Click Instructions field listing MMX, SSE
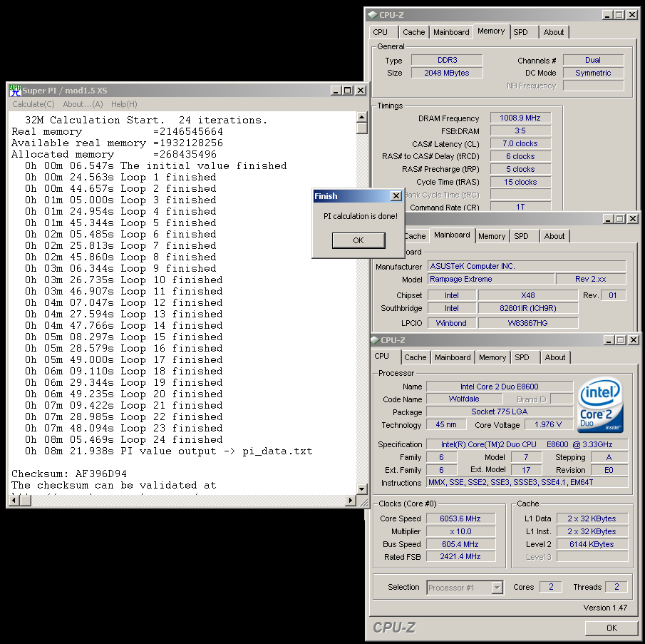Image resolution: width=645 pixels, height=644 pixels. click(527, 482)
